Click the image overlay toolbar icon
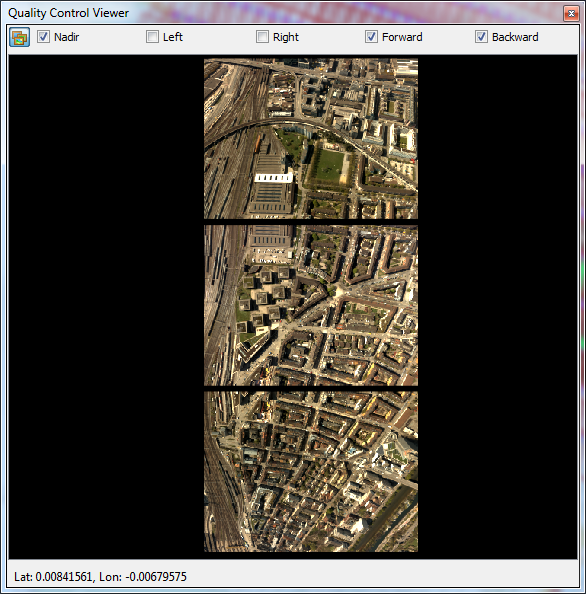Image resolution: width=586 pixels, height=594 pixels. (x=20, y=37)
